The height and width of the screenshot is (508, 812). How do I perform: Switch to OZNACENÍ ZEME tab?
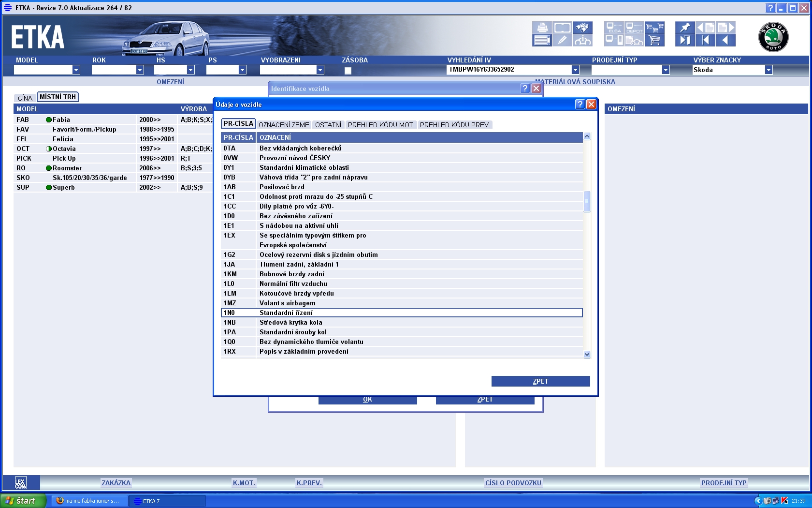click(284, 125)
